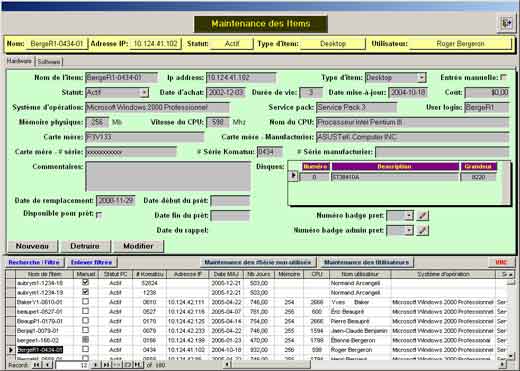The image size is (520, 371).
Task: Click the exit door icon at top right
Action: (507, 23)
